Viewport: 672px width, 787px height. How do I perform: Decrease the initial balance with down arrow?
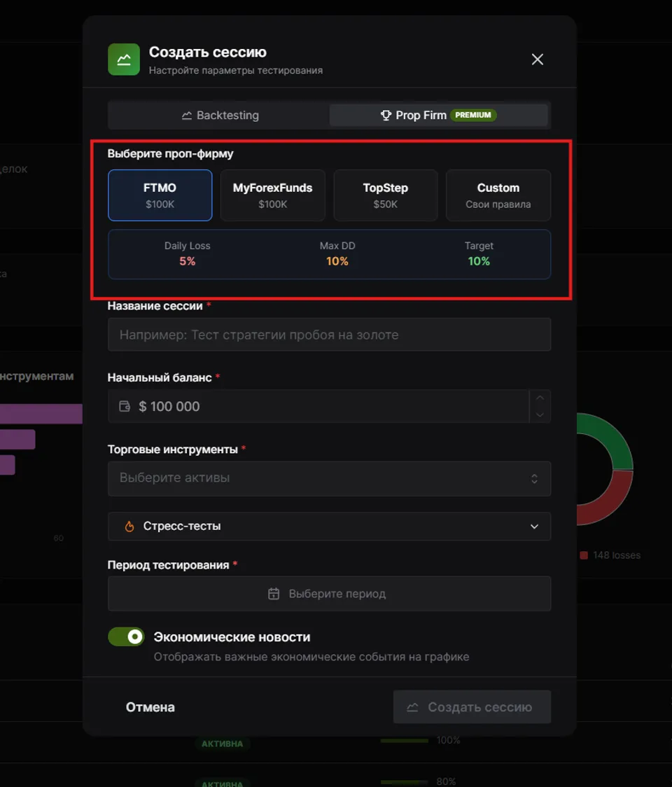pyautogui.click(x=540, y=415)
